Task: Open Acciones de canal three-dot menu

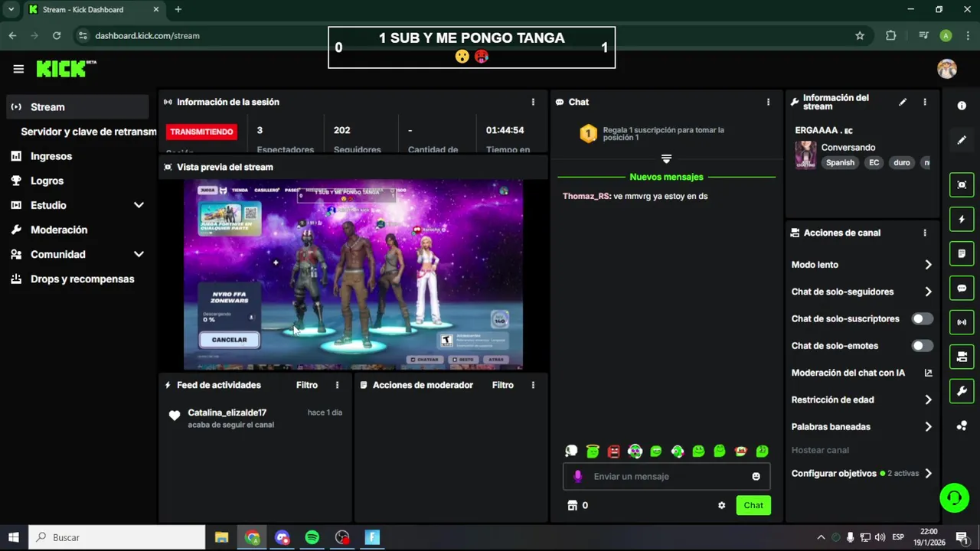Action: click(x=925, y=233)
